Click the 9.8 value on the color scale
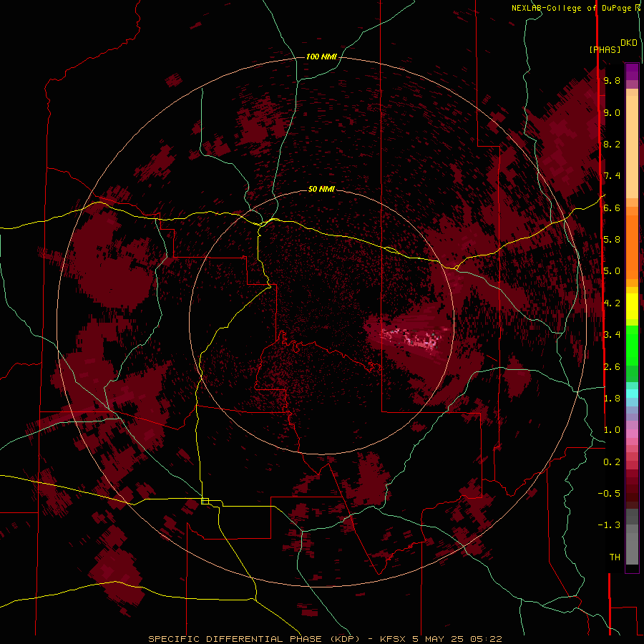Screen dimensions: 644x644 click(612, 80)
